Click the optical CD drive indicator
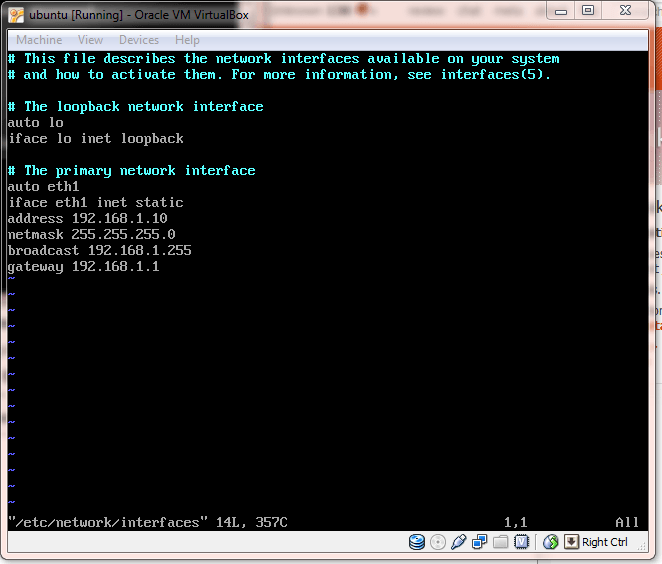The image size is (662, 564). pos(438,542)
